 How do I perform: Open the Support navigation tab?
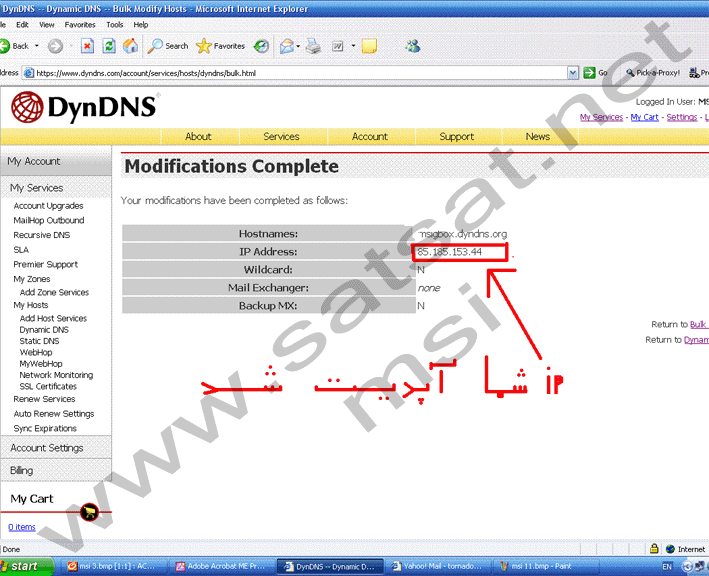(457, 137)
